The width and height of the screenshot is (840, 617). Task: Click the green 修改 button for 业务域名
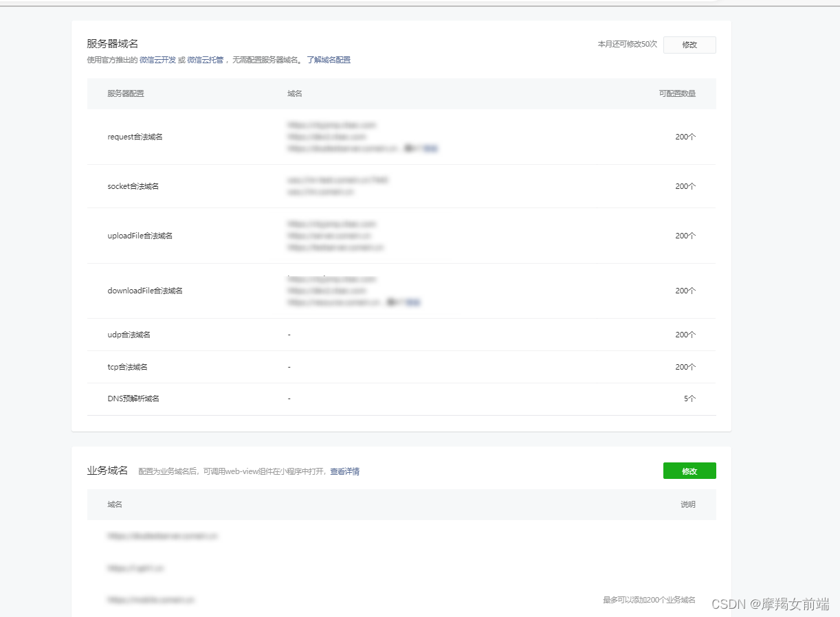(689, 471)
